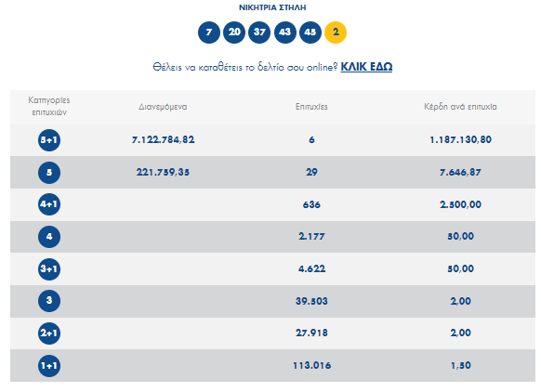Click the 2+1 category badge
The image size is (541, 392).
tap(49, 333)
